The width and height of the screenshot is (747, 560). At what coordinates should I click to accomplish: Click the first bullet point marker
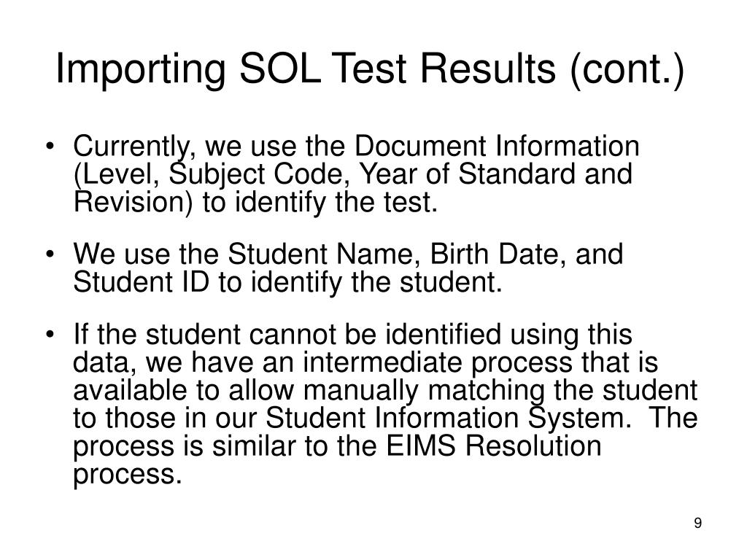(x=50, y=146)
